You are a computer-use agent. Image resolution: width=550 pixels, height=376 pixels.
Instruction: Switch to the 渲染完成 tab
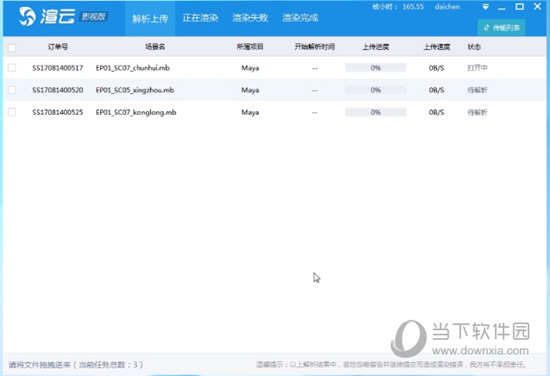coord(300,18)
